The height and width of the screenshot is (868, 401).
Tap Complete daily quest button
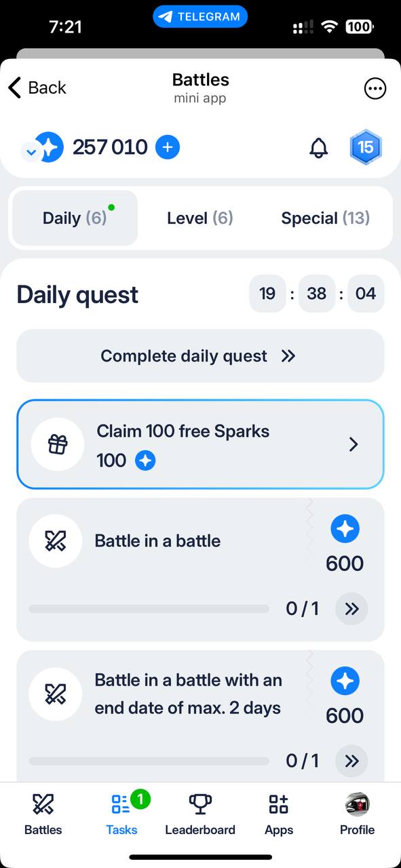pyautogui.click(x=200, y=356)
